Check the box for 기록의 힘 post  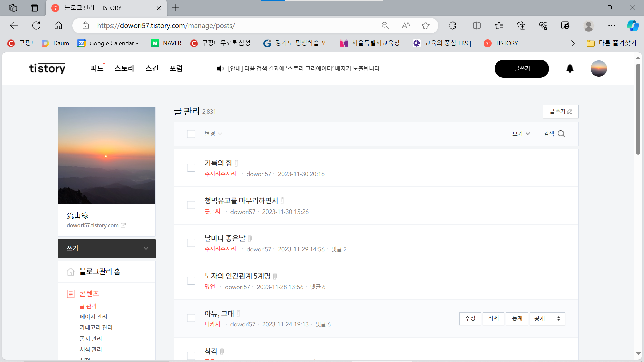[191, 168]
